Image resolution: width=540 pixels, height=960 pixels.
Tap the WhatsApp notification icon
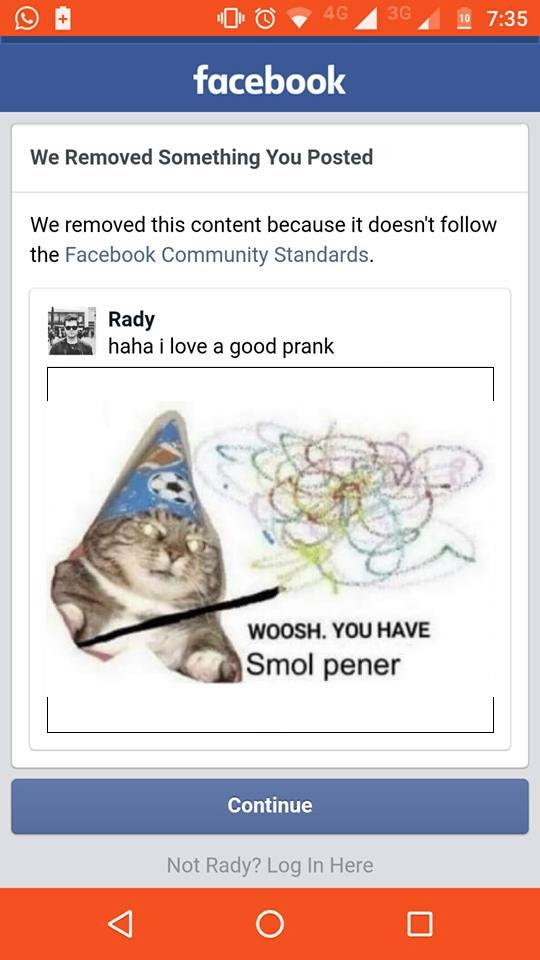click(x=26, y=18)
